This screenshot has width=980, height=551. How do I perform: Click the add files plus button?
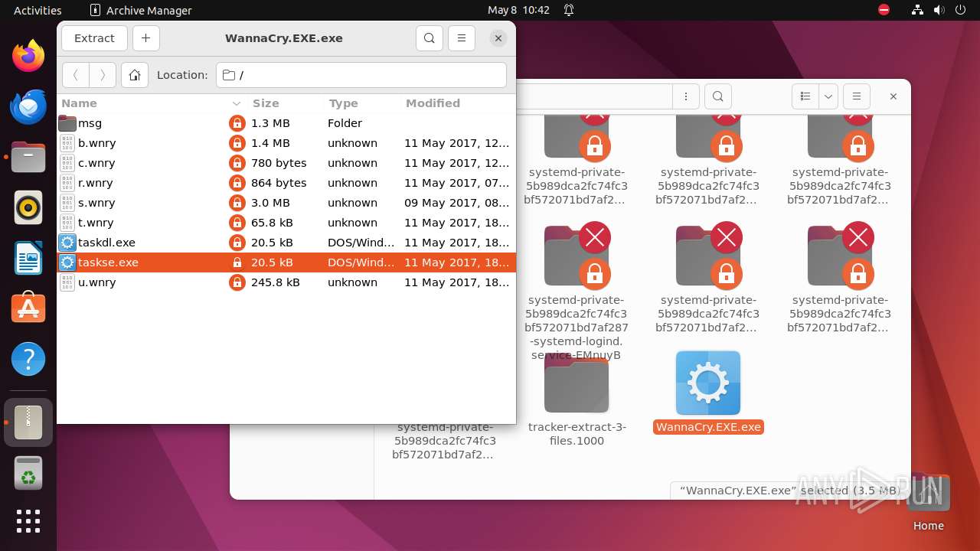(x=145, y=38)
